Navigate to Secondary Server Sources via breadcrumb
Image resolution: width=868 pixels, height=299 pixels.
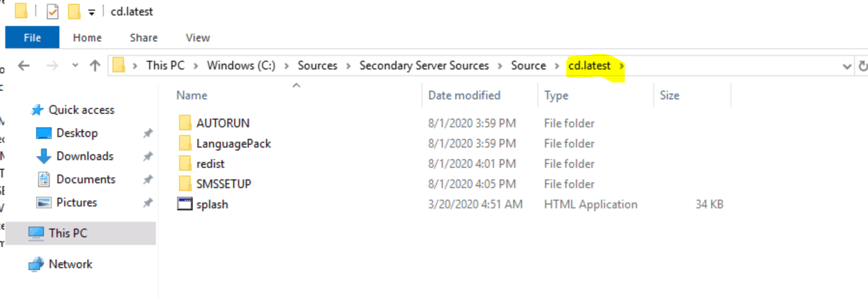click(423, 66)
